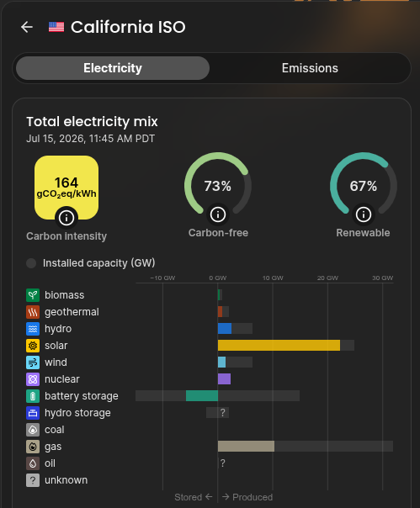Click the wind icon
Image resolution: width=420 pixels, height=508 pixels.
pyautogui.click(x=33, y=362)
